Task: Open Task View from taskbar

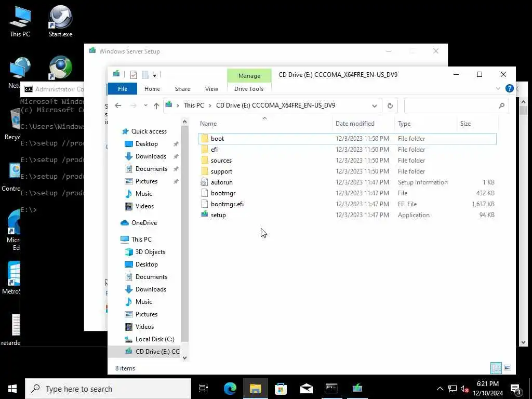Action: pos(204,389)
